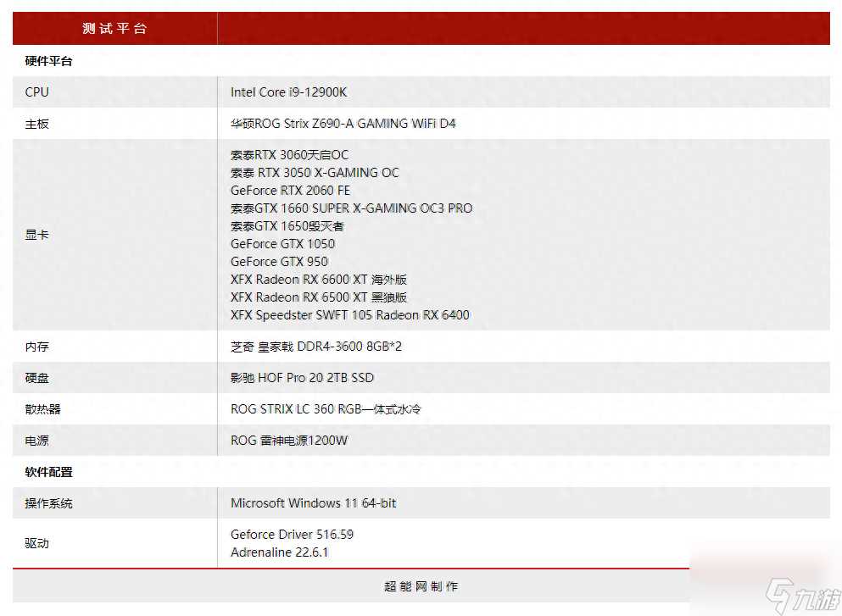Select the Geforce Driver 516.59 line
Image resolution: width=842 pixels, height=616 pixels.
click(x=292, y=535)
